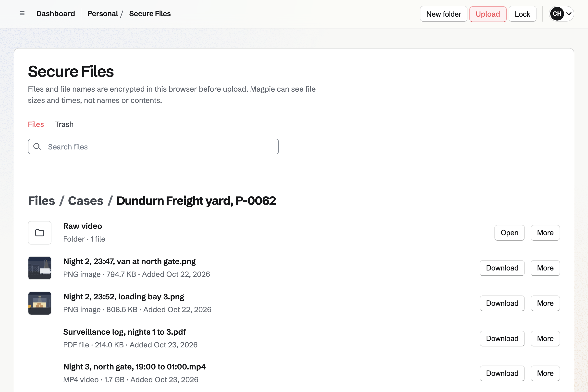Viewport: 588px width, 392px height.
Task: Open the Dashboard link
Action: (x=56, y=14)
